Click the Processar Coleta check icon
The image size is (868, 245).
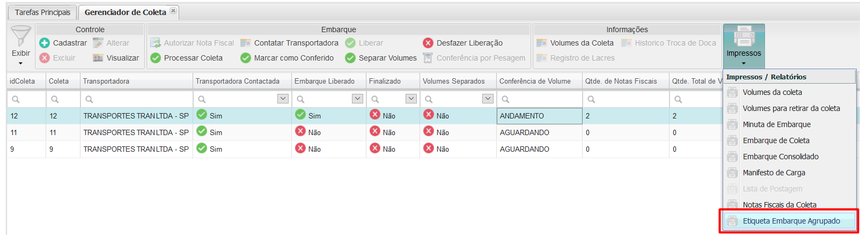click(x=156, y=58)
